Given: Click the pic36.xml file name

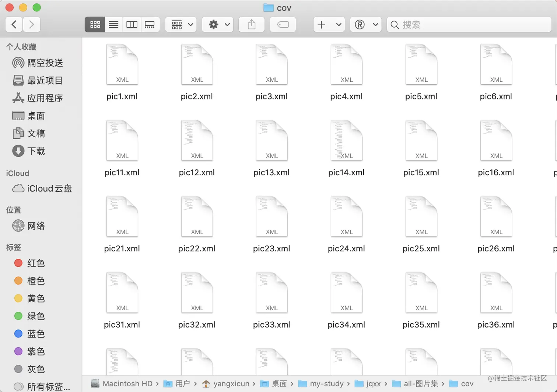Looking at the screenshot, I should click(496, 325).
